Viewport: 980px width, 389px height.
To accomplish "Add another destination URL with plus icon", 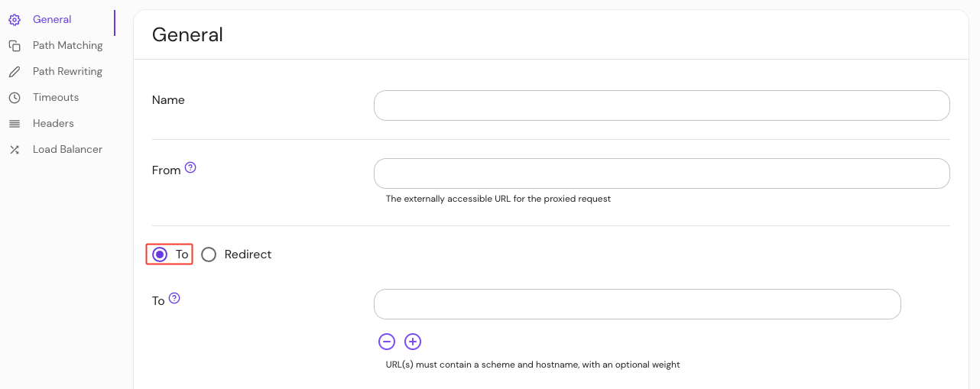I will pyautogui.click(x=413, y=342).
